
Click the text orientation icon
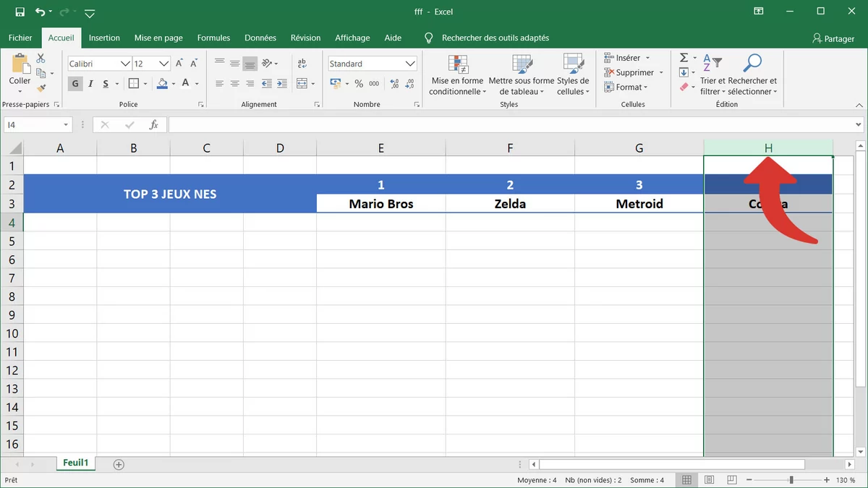[x=267, y=64]
